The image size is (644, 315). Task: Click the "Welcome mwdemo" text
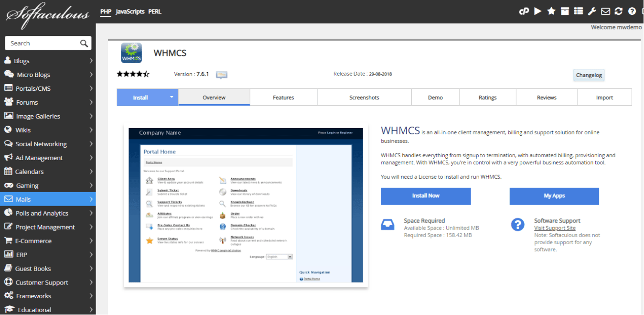616,27
